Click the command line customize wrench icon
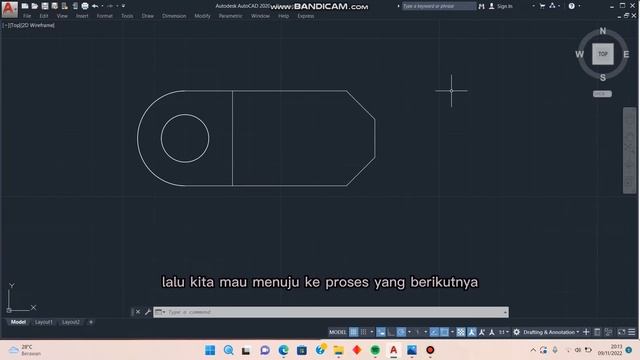The width and height of the screenshot is (640, 360). (x=148, y=312)
